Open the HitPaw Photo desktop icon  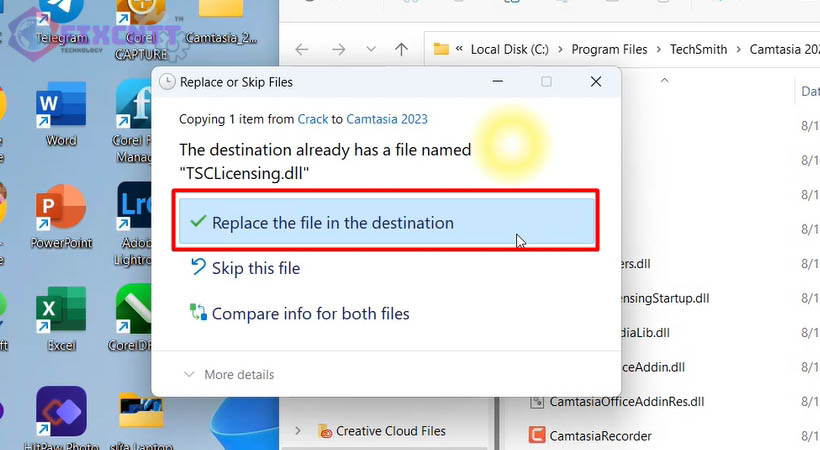click(60, 415)
